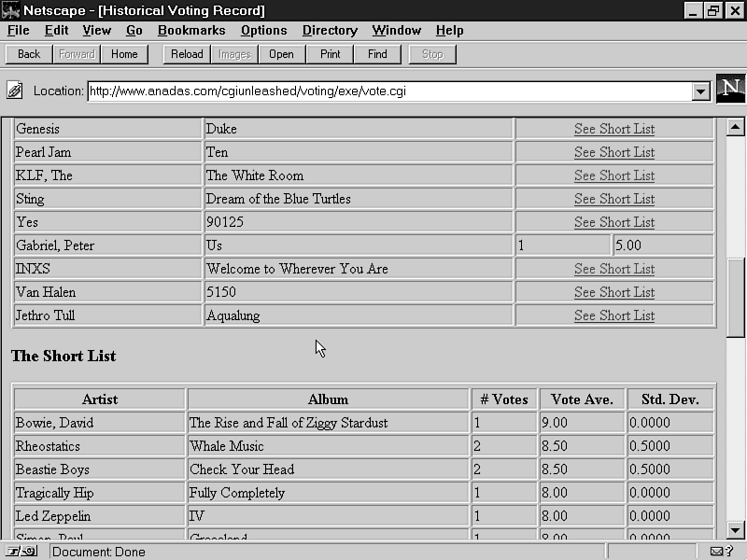
Task: Print the page using Print button
Action: (x=331, y=54)
